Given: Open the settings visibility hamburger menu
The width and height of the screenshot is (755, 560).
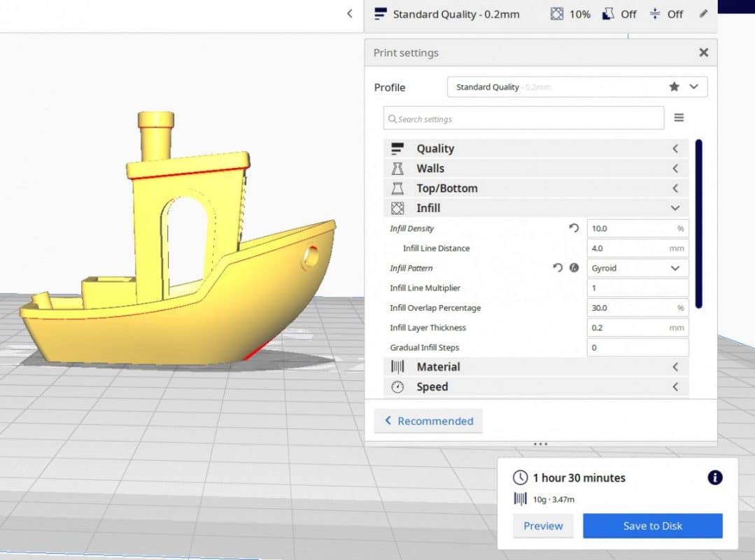Looking at the screenshot, I should [679, 118].
